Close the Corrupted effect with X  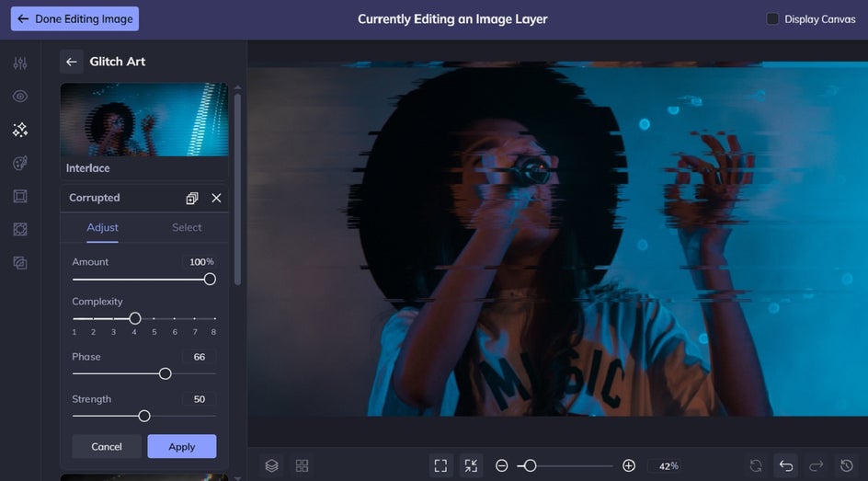pos(216,198)
